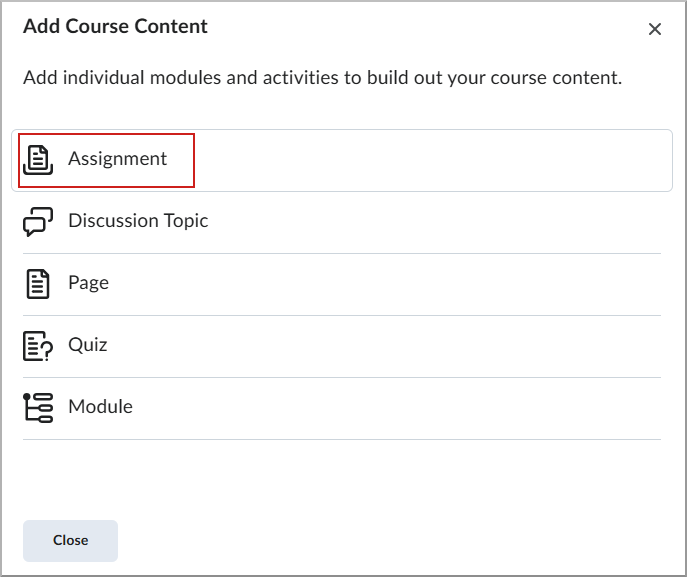
Task: Click blank area of the Page row
Action: pos(386,285)
